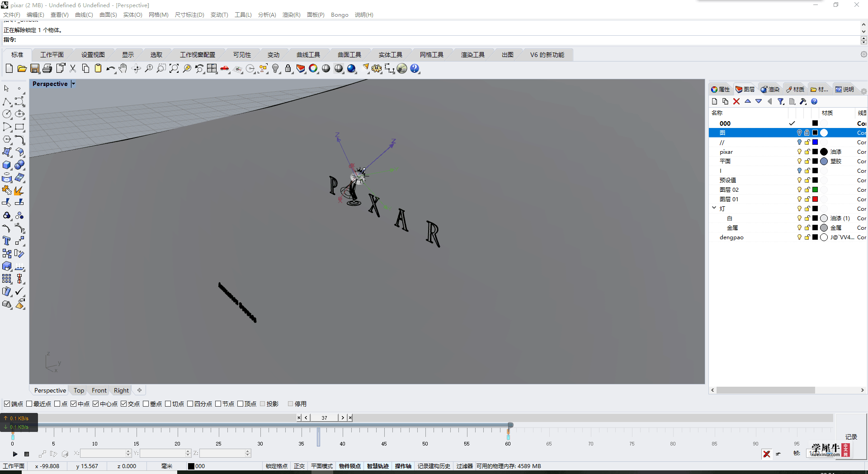Move layer up with blue up triangle

748,101
